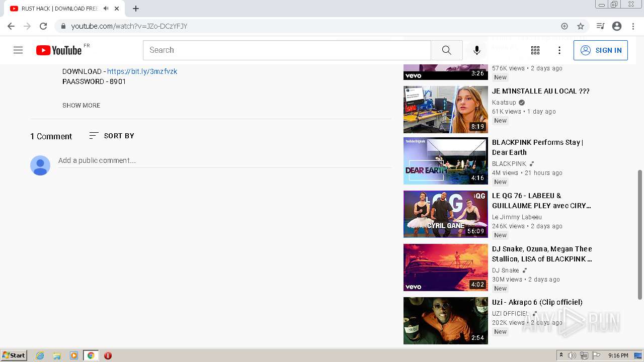The height and width of the screenshot is (362, 644).
Task: Open the media control icon in Chrome
Action: coord(600,26)
